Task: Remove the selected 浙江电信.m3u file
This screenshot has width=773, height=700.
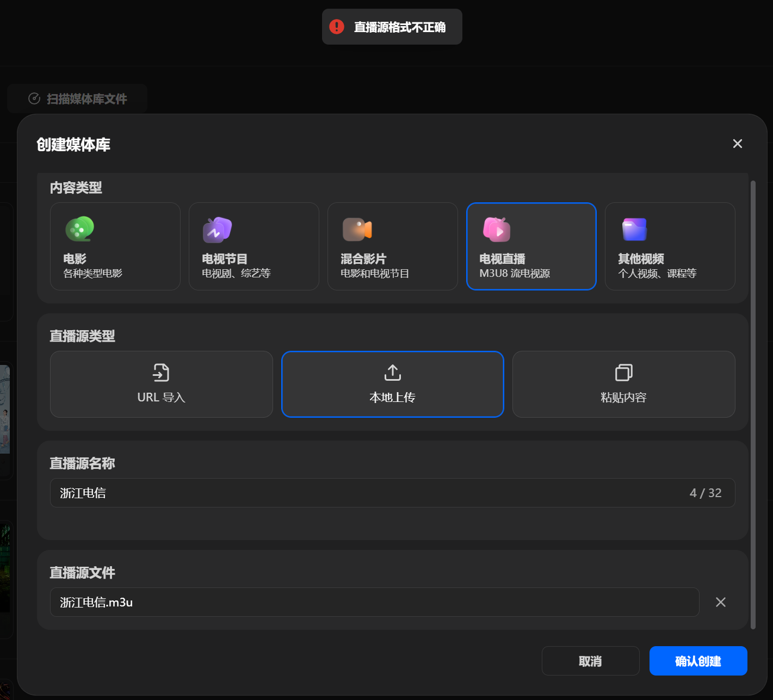Action: pos(721,602)
